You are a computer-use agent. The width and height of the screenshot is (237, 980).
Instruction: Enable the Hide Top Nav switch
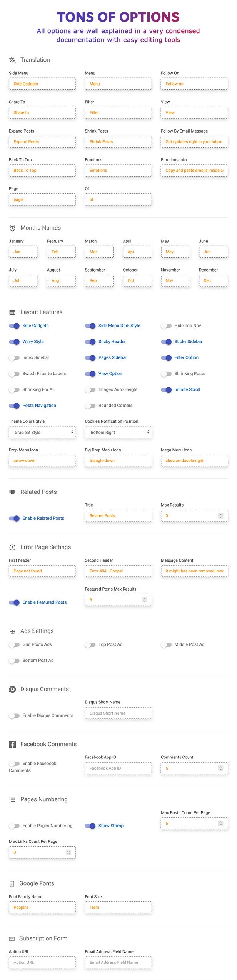point(166,326)
